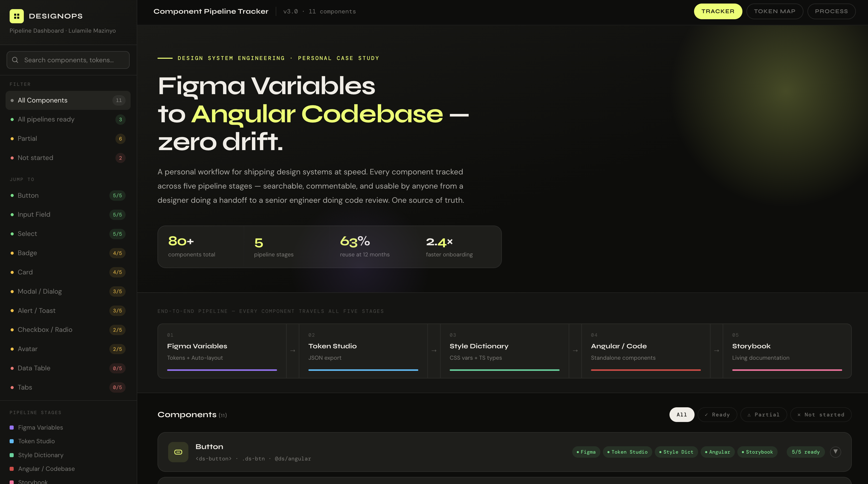Click the Figma status pill on Button
The height and width of the screenshot is (484, 868).
coord(586,452)
